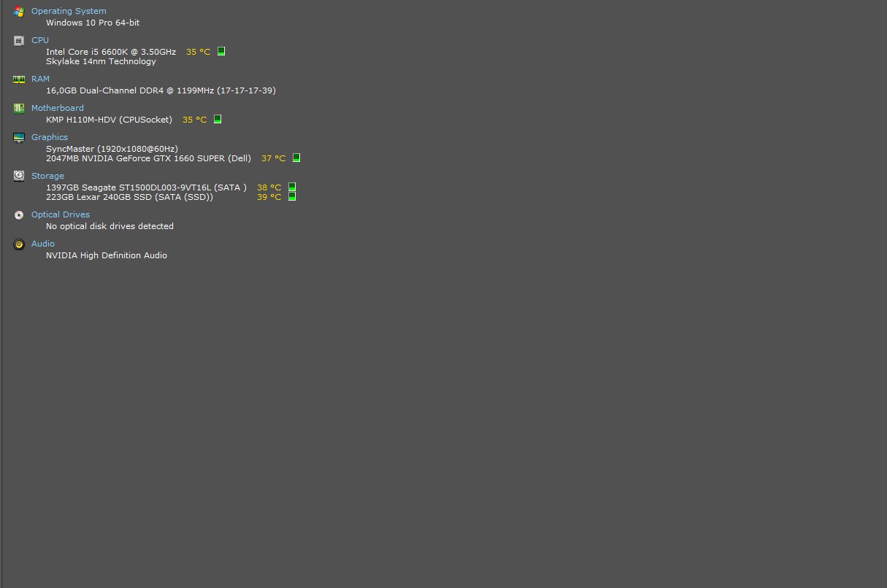Click the Audio speaker icon
Screen dimensions: 887x588
[x=19, y=244]
